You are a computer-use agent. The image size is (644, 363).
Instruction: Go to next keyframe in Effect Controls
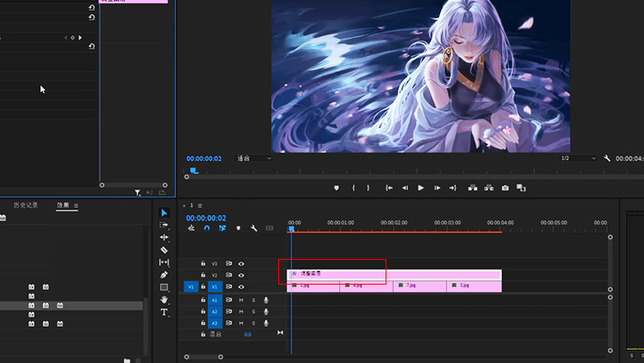(x=80, y=38)
